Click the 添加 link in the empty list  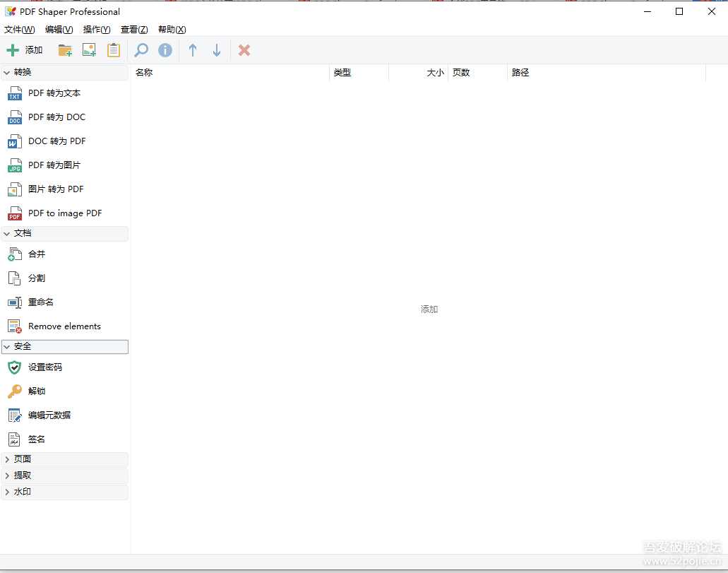[429, 309]
